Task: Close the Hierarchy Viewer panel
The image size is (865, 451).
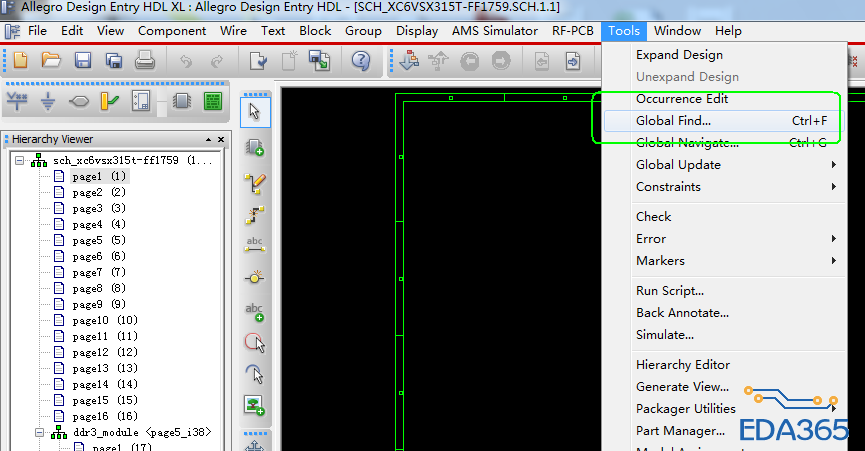Action: pos(221,139)
